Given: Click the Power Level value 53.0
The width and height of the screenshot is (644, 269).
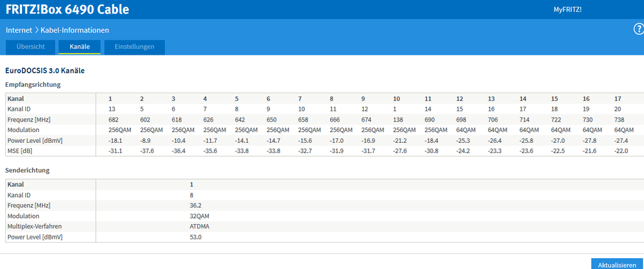Looking at the screenshot, I should [x=195, y=237].
